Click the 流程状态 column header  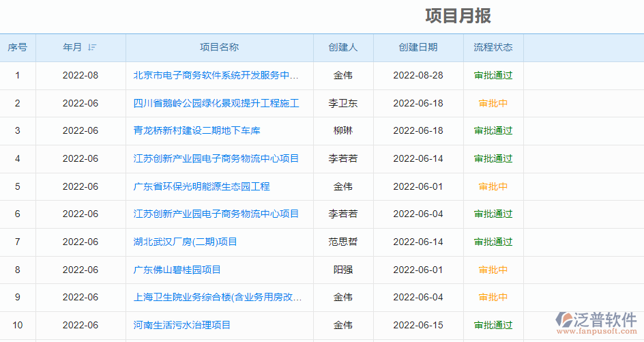[x=493, y=47]
